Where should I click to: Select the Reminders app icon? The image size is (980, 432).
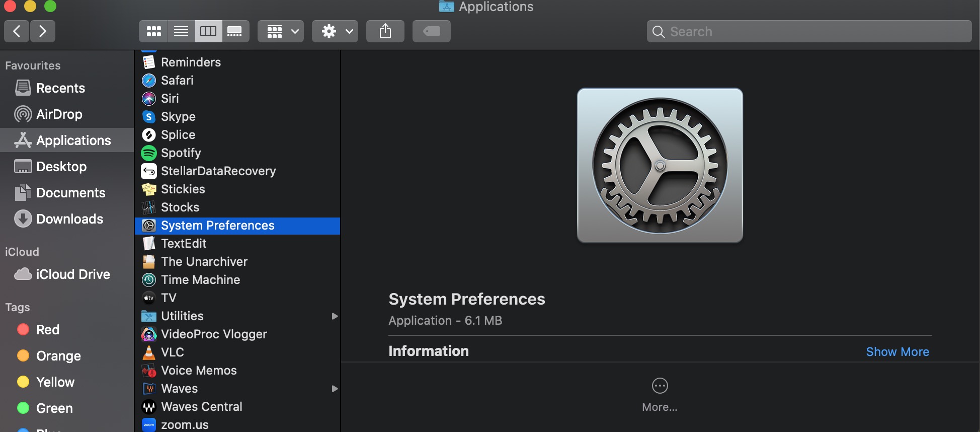149,62
